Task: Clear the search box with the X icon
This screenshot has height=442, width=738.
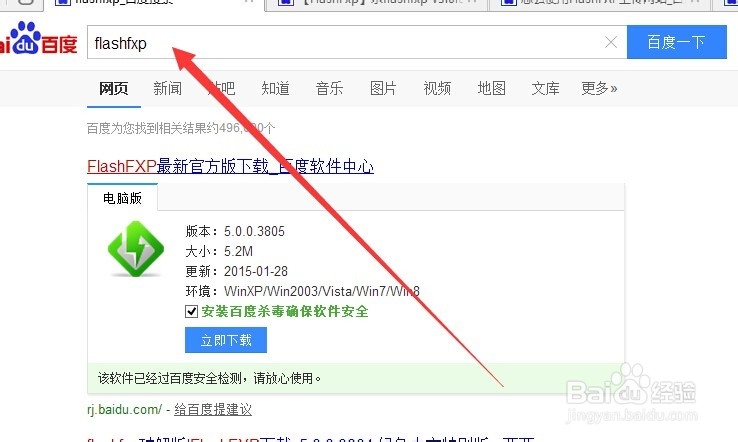Action: pos(610,42)
